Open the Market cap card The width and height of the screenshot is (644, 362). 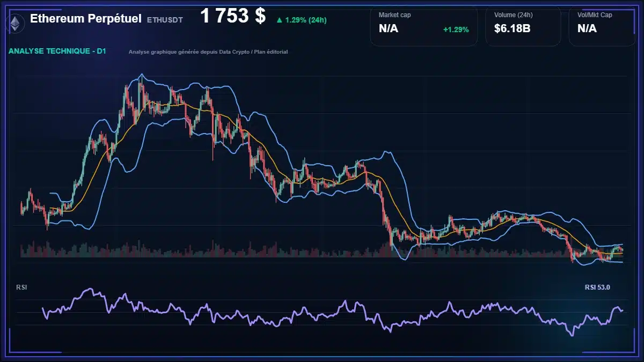point(424,26)
